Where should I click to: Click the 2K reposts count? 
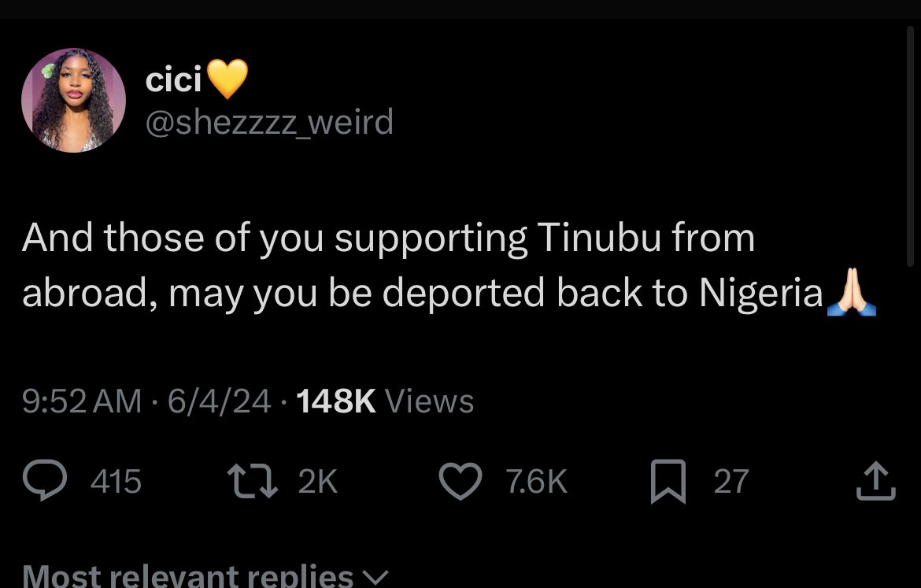click(318, 482)
